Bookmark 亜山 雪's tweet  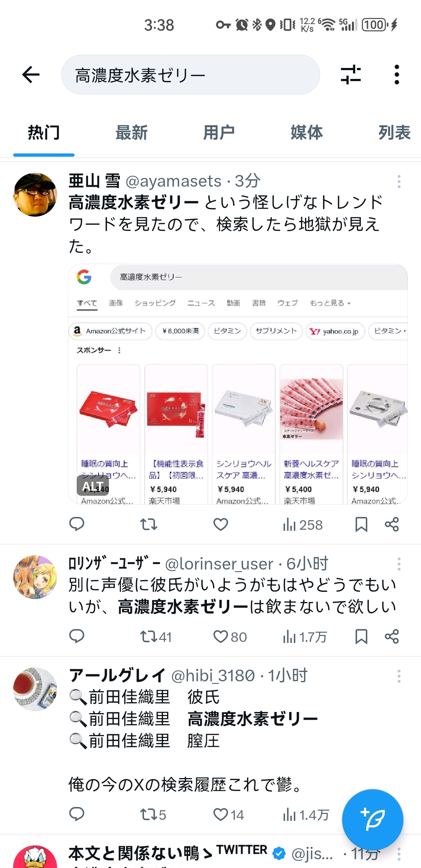pos(361,525)
